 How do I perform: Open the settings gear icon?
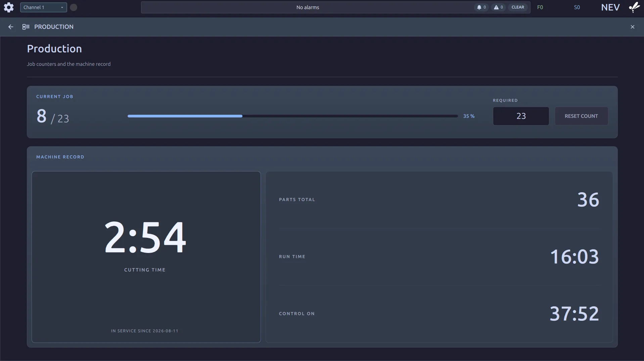tap(9, 7)
